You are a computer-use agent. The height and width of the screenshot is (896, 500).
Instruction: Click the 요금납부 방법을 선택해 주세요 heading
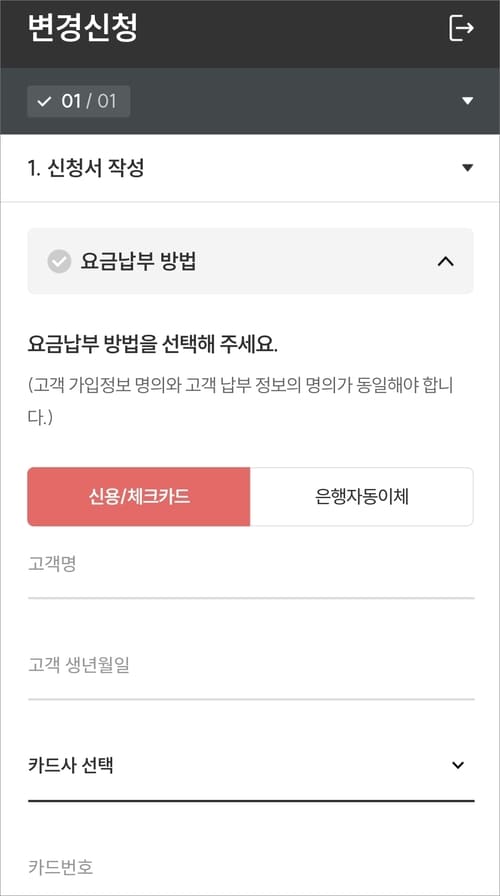point(153,346)
